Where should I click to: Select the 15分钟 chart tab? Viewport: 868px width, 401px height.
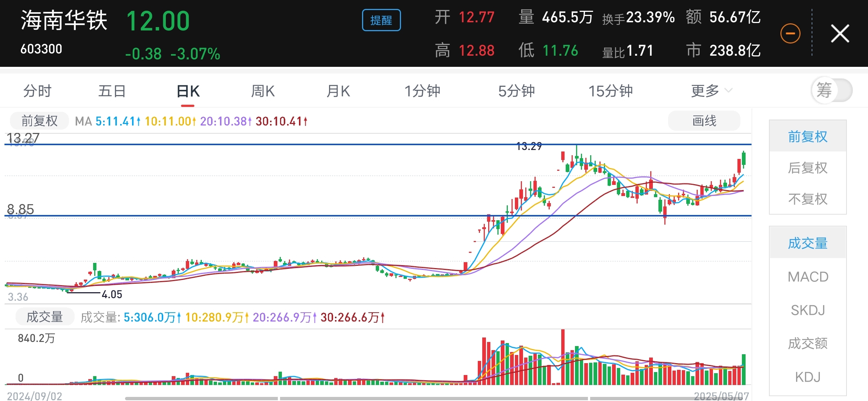pyautogui.click(x=611, y=91)
